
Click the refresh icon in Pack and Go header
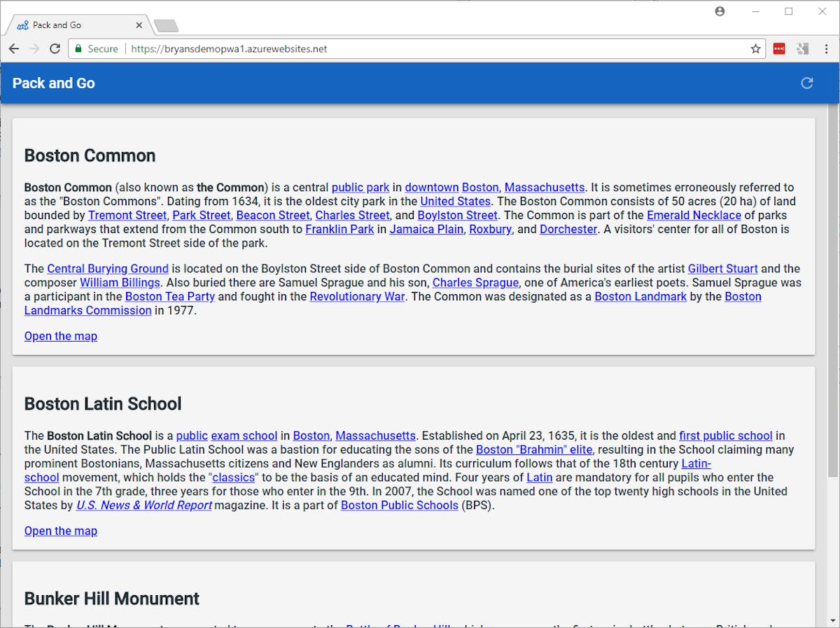(x=807, y=83)
